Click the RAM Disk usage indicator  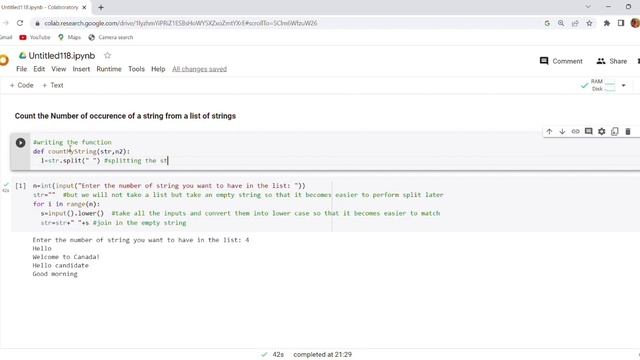click(x=602, y=85)
